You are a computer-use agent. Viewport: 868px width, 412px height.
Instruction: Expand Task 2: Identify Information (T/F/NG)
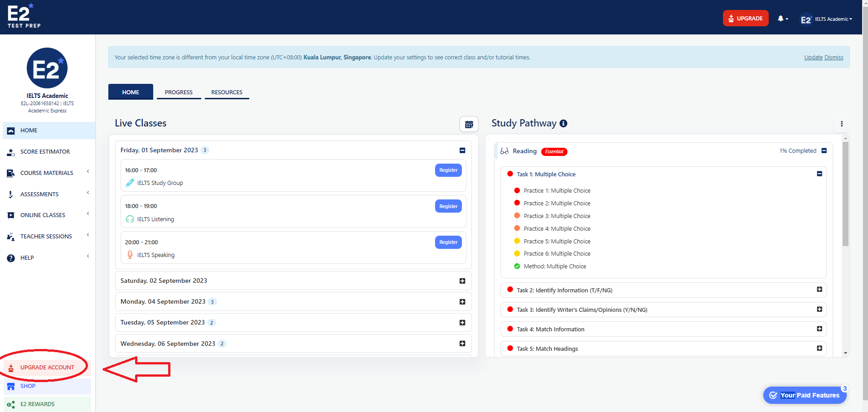point(820,289)
